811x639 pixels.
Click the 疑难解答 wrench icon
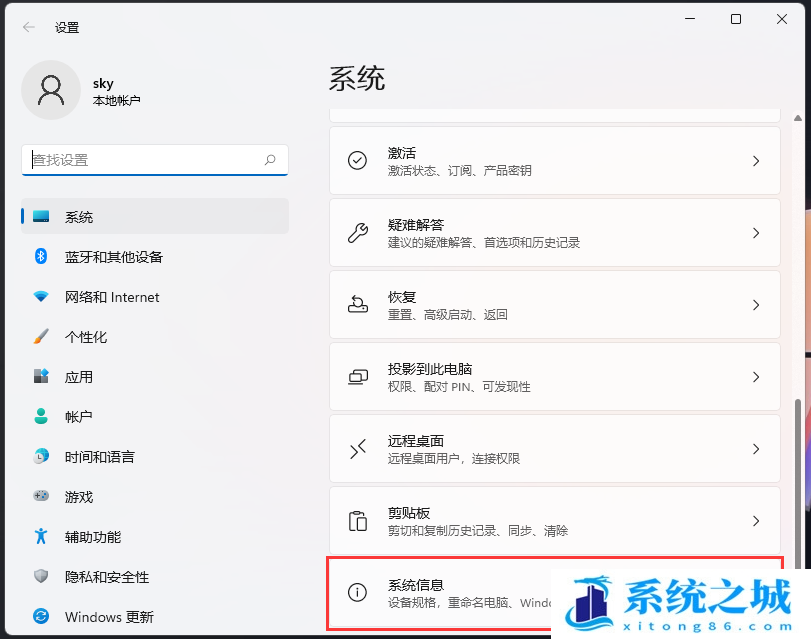(x=357, y=233)
